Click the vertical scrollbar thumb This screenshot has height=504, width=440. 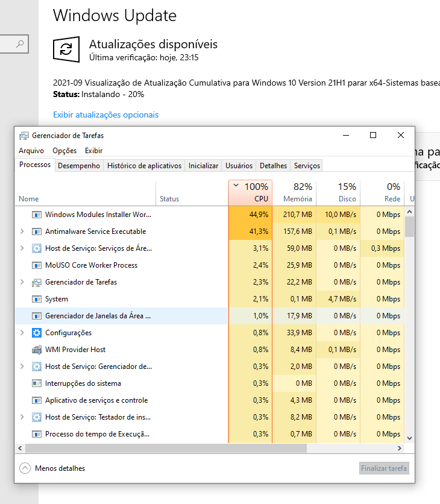coord(409,227)
